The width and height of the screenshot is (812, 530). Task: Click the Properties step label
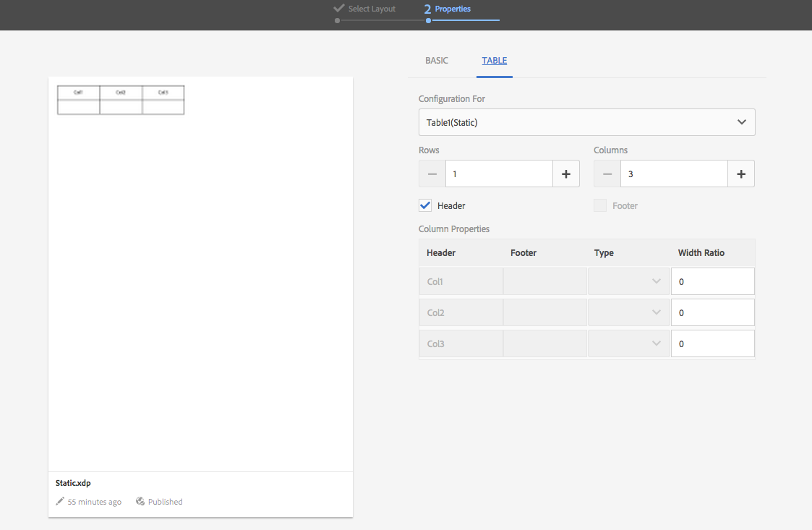(452, 9)
